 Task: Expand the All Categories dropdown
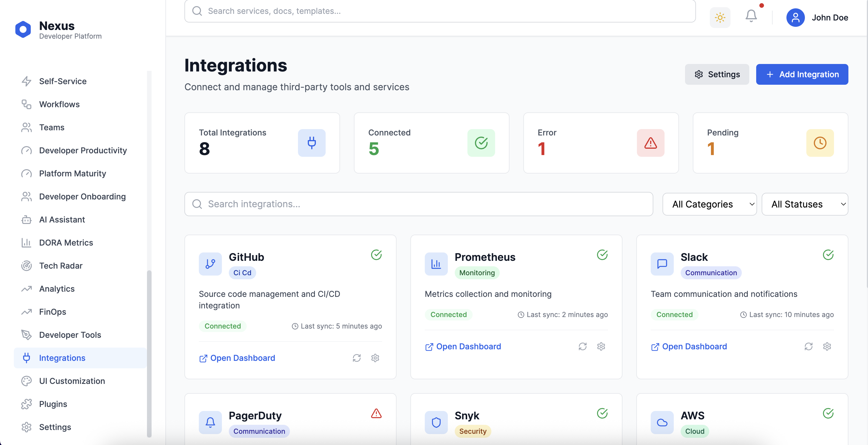(709, 204)
